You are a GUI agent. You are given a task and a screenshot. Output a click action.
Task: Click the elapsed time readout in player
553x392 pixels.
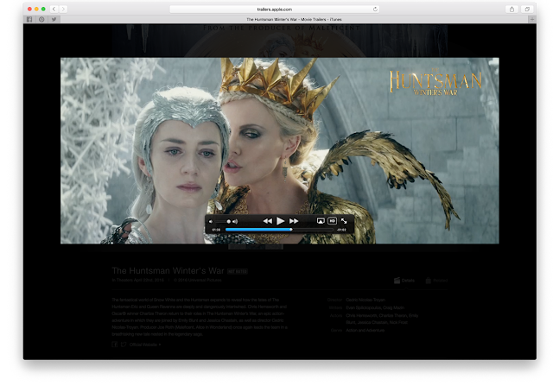(x=216, y=230)
